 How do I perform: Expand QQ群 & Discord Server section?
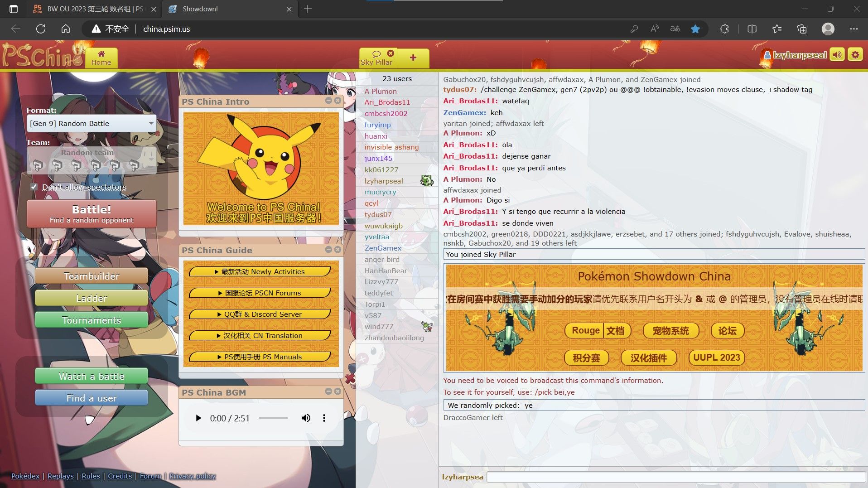[x=260, y=314]
